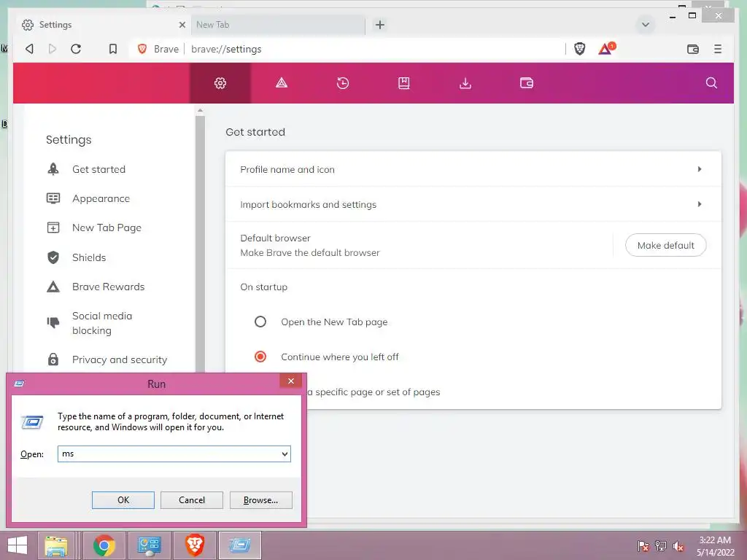Select Continue where you left off radio
Screen dimensions: 747x560
pyautogui.click(x=260, y=357)
